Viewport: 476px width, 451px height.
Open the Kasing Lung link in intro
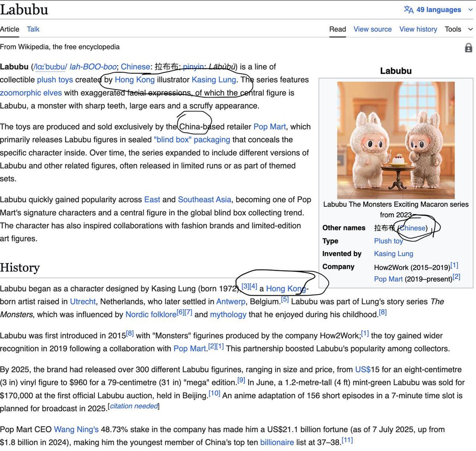click(214, 80)
